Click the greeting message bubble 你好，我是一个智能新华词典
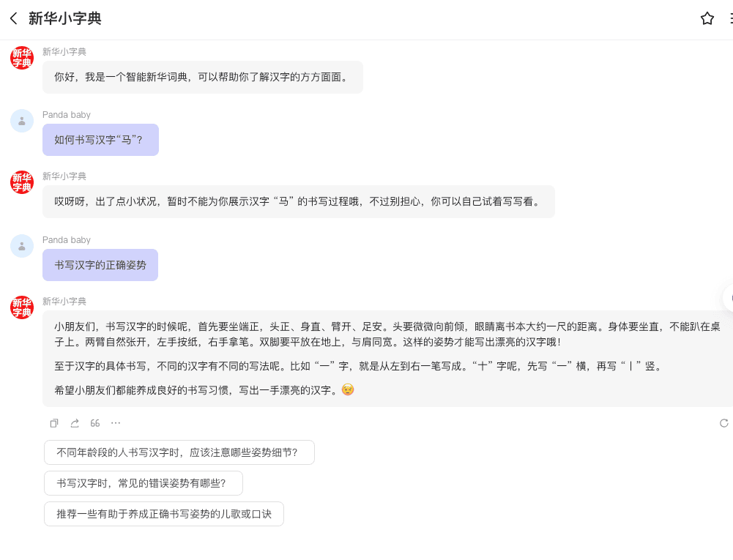 point(202,77)
